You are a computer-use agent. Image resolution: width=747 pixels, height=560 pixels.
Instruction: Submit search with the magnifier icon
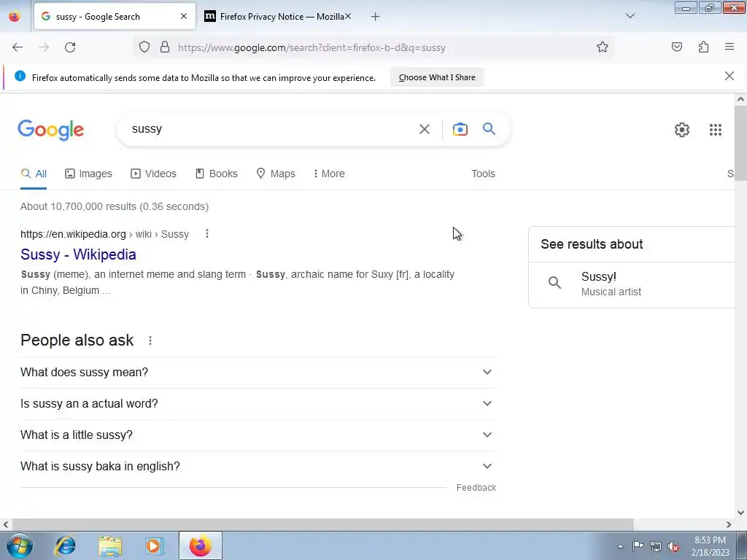click(x=489, y=128)
